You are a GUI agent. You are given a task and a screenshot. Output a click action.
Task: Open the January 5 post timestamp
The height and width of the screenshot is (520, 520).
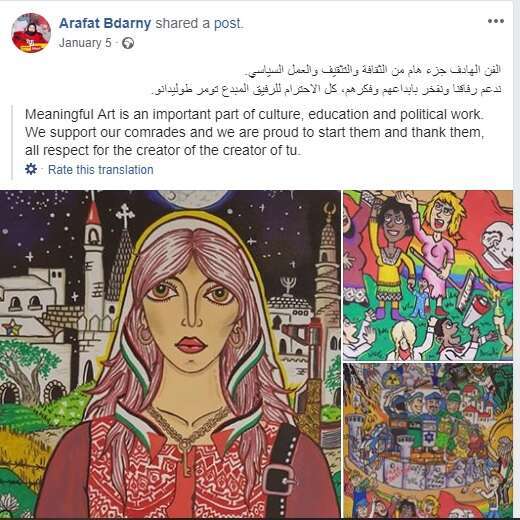85,43
